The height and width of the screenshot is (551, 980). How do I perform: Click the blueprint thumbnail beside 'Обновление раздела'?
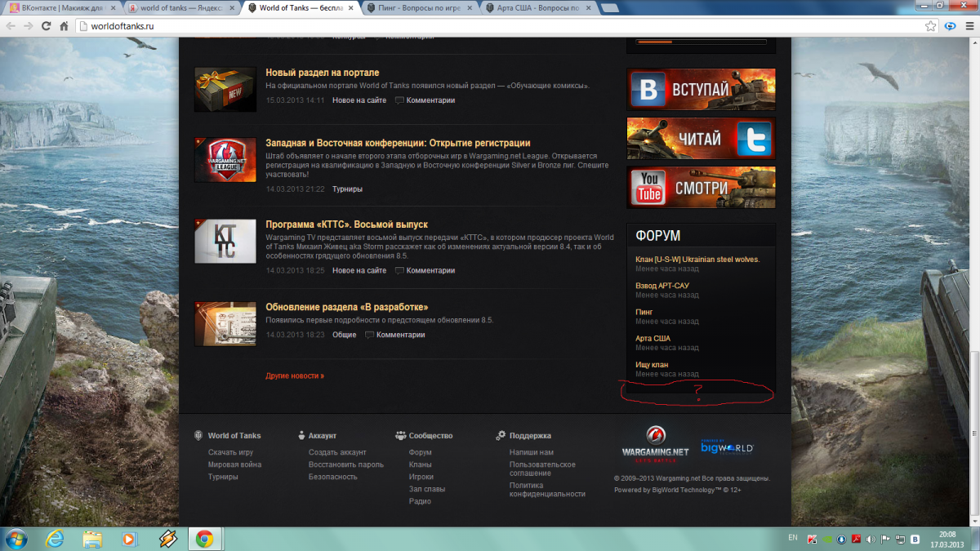pyautogui.click(x=225, y=323)
